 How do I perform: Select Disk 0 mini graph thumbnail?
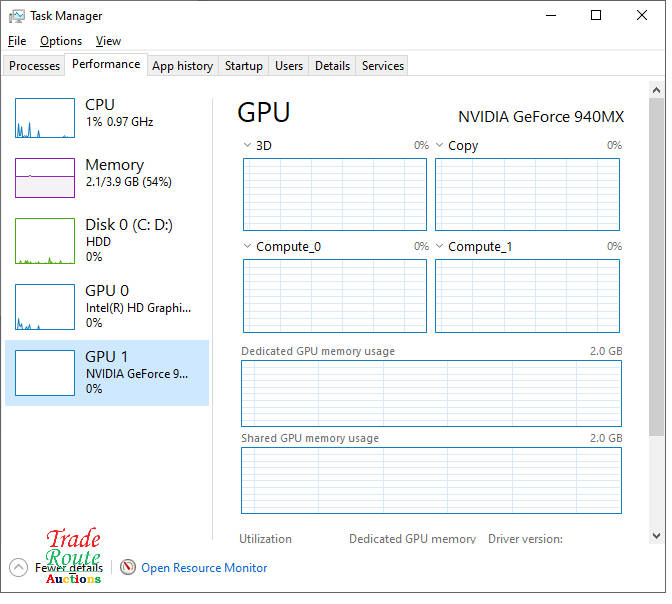pyautogui.click(x=45, y=241)
